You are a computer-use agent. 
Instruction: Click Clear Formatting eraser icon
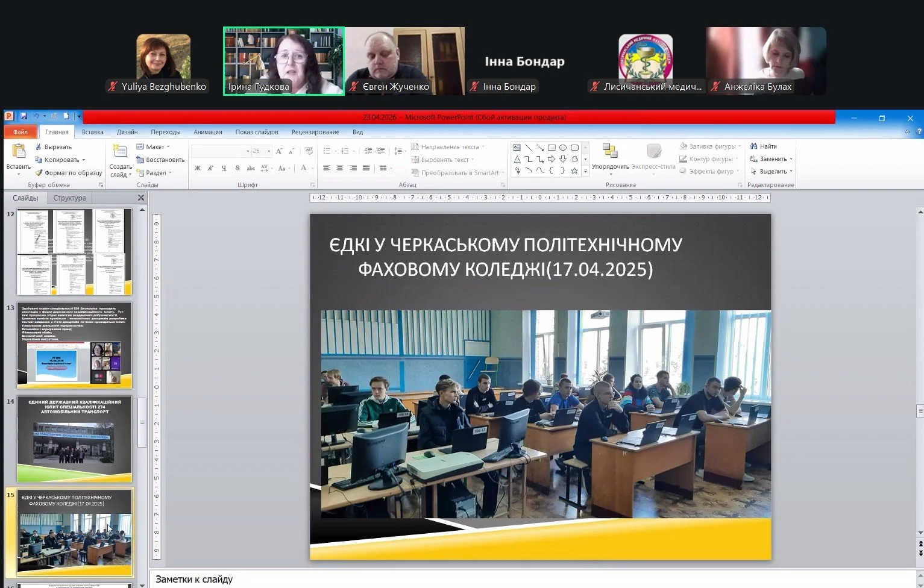tap(309, 151)
